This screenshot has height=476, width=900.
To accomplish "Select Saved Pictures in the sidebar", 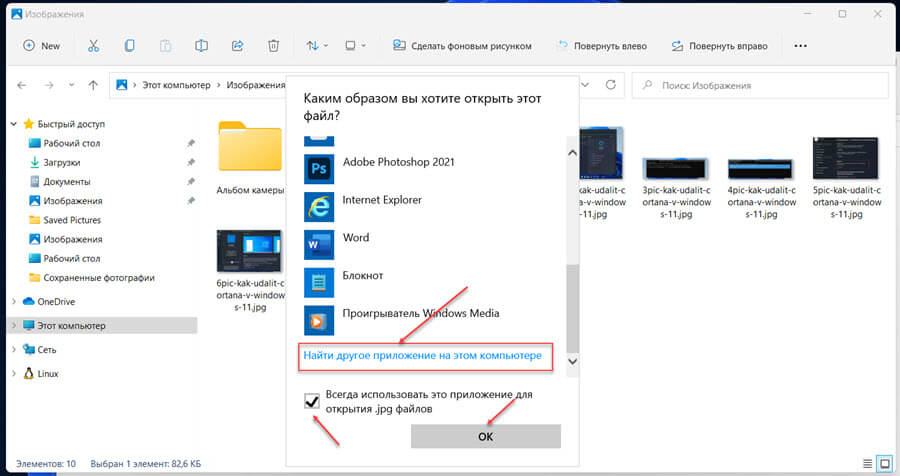I will [72, 220].
